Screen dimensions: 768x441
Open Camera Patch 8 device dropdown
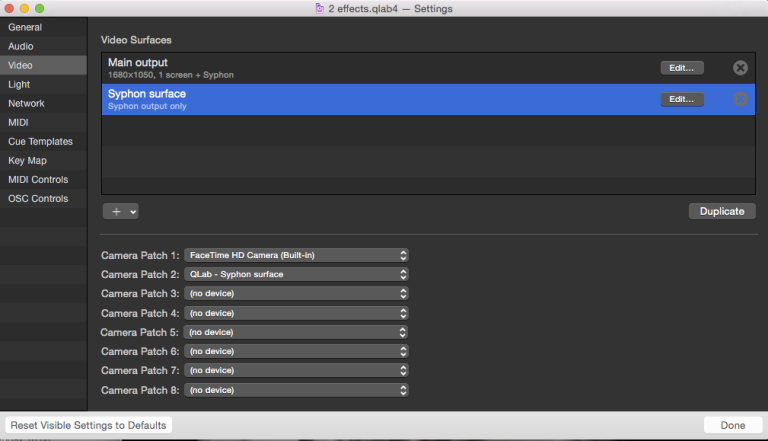coord(296,390)
